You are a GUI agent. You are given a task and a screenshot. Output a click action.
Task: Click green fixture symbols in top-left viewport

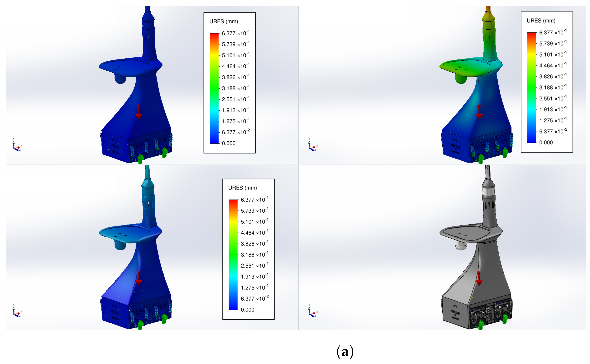[140, 159]
